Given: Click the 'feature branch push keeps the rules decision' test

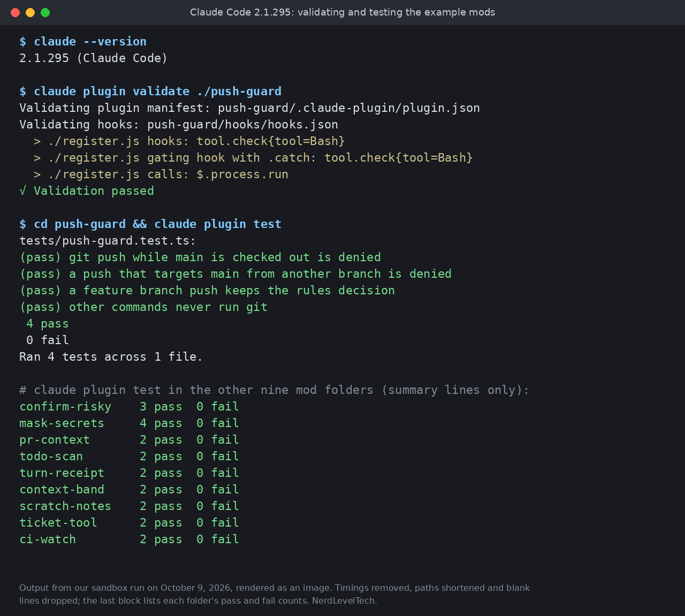Looking at the screenshot, I should point(207,291).
